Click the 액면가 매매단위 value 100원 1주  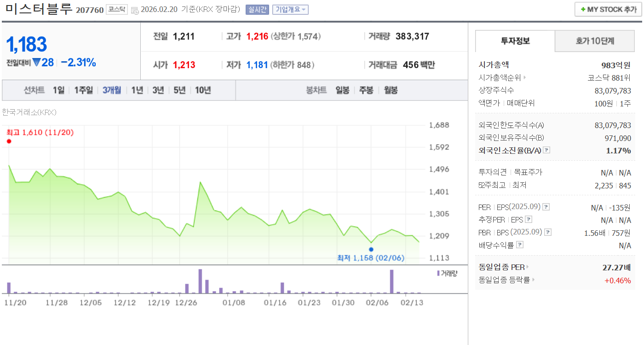pyautogui.click(x=613, y=104)
